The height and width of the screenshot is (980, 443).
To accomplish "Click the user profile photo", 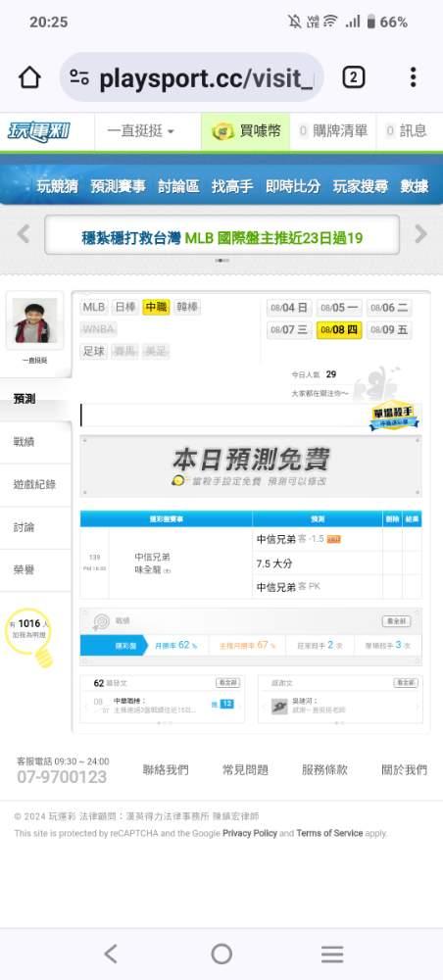I will point(35,320).
